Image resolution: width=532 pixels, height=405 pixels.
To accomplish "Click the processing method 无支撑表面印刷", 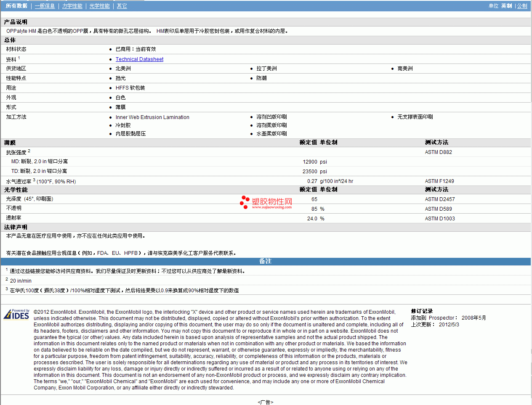I will coord(415,117).
